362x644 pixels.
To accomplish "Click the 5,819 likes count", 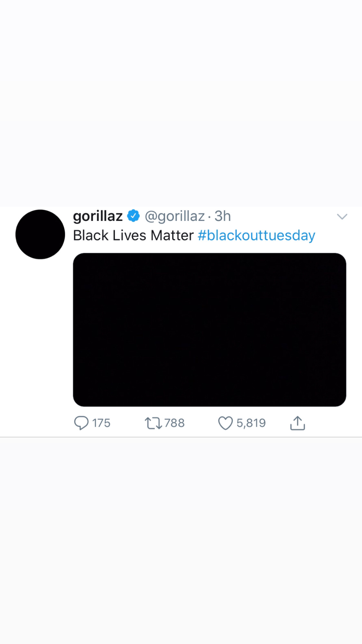I will [251, 423].
